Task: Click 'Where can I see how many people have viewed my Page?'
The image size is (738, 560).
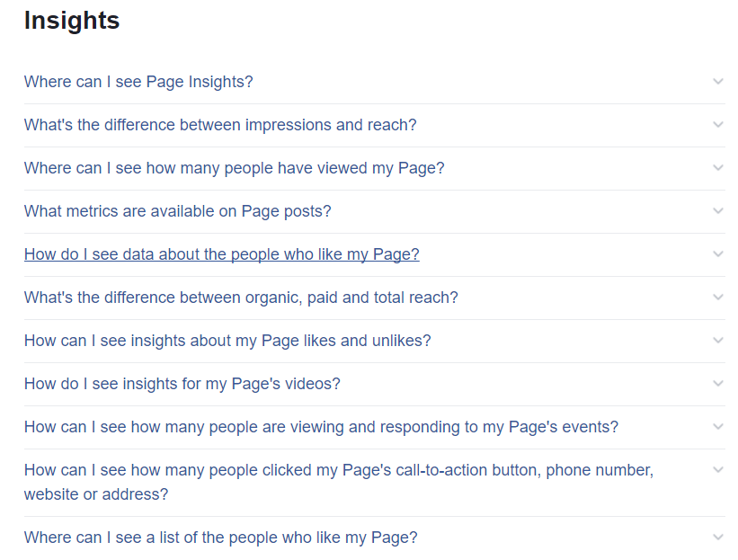Action: pyautogui.click(x=234, y=168)
